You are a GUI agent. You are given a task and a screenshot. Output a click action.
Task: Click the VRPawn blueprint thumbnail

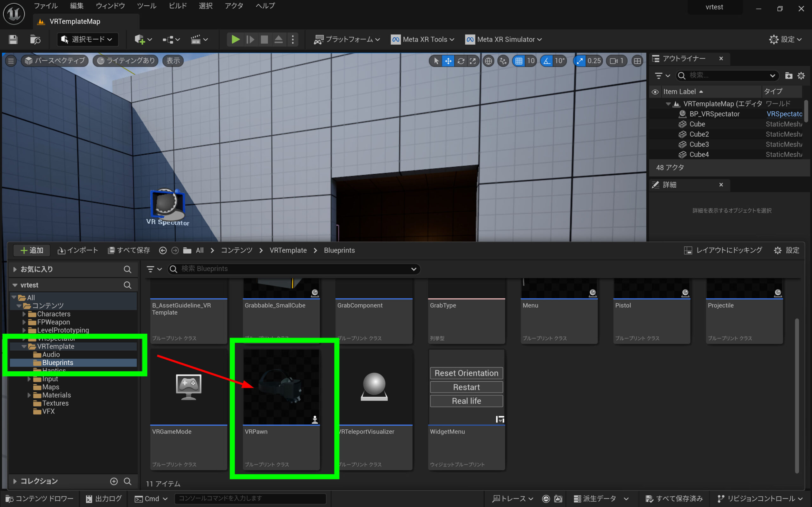[x=281, y=387]
